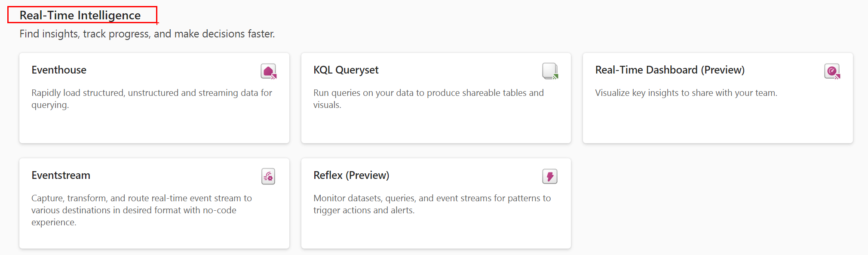Choose the Real-Time Dashboard (Preview) title
The height and width of the screenshot is (255, 868).
click(669, 70)
